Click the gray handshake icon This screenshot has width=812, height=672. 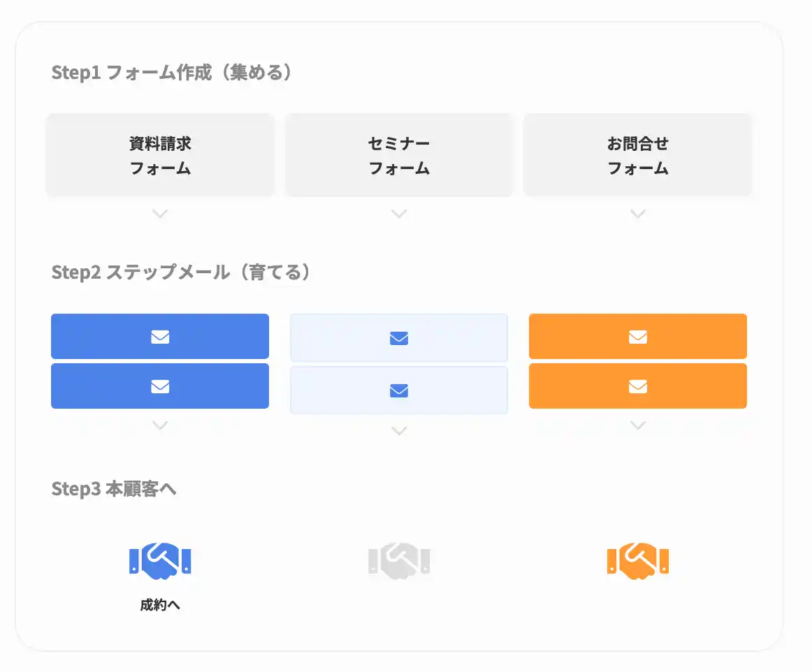tap(399, 561)
